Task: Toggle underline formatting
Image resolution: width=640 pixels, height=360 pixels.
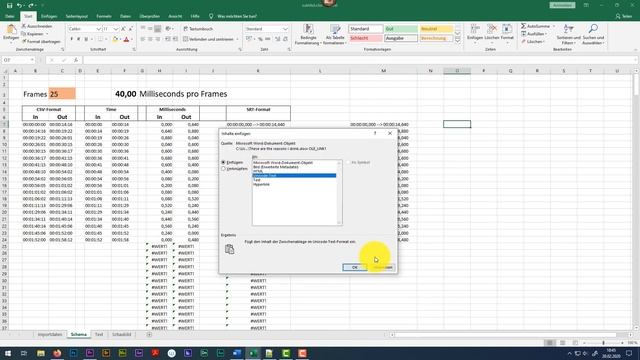Action: [x=86, y=39]
